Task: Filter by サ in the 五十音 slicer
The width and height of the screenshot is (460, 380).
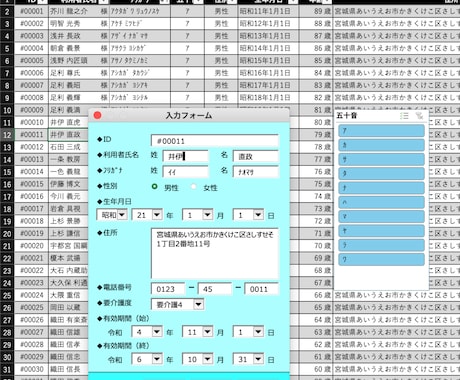Action: click(381, 159)
